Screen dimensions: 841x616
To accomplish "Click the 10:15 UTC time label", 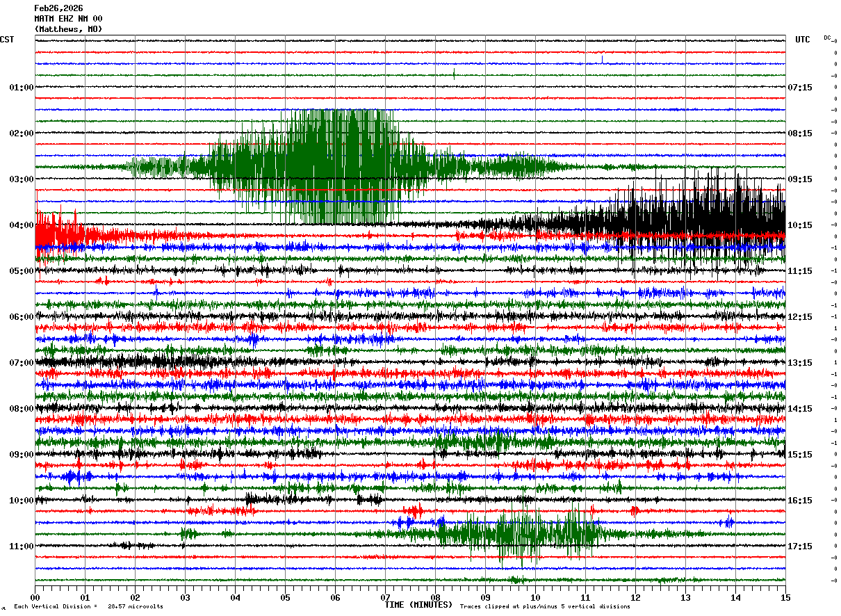I will pos(801,225).
